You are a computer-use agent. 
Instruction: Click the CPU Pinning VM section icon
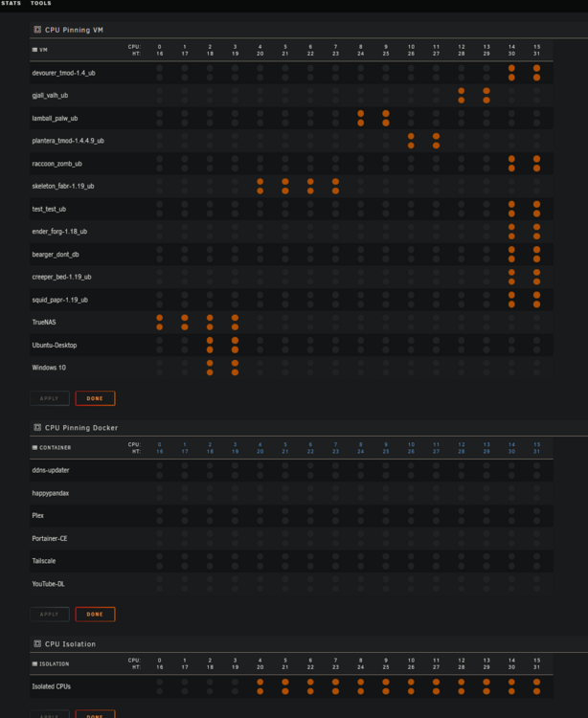pos(37,30)
